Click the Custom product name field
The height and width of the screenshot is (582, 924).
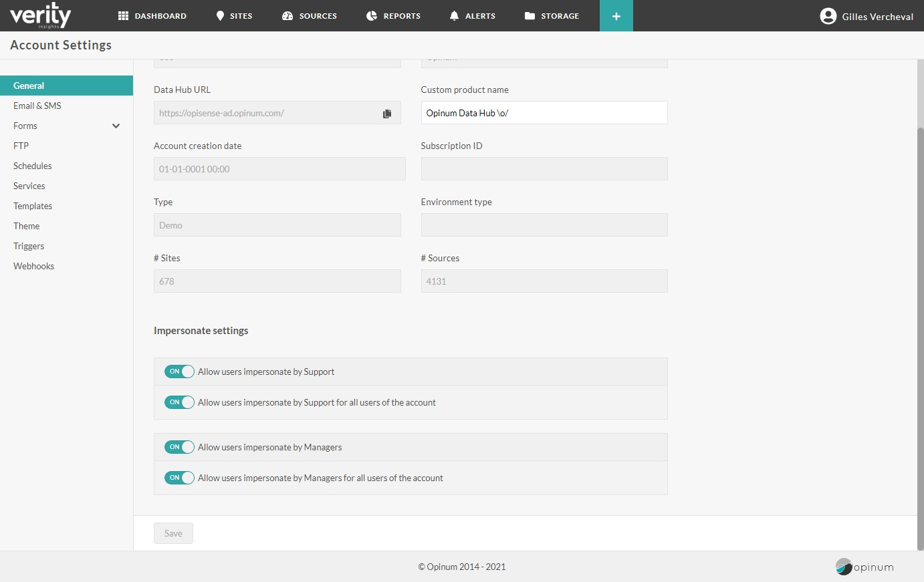544,113
